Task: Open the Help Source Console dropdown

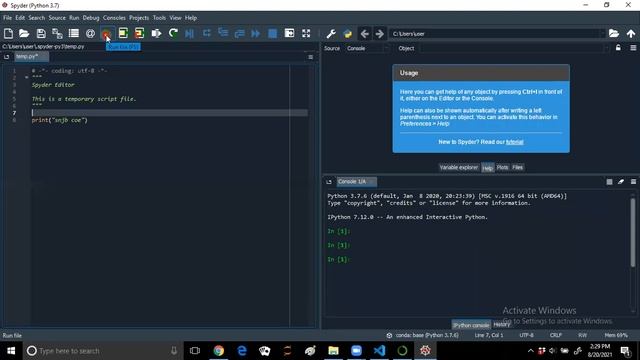Action: click(x=368, y=48)
